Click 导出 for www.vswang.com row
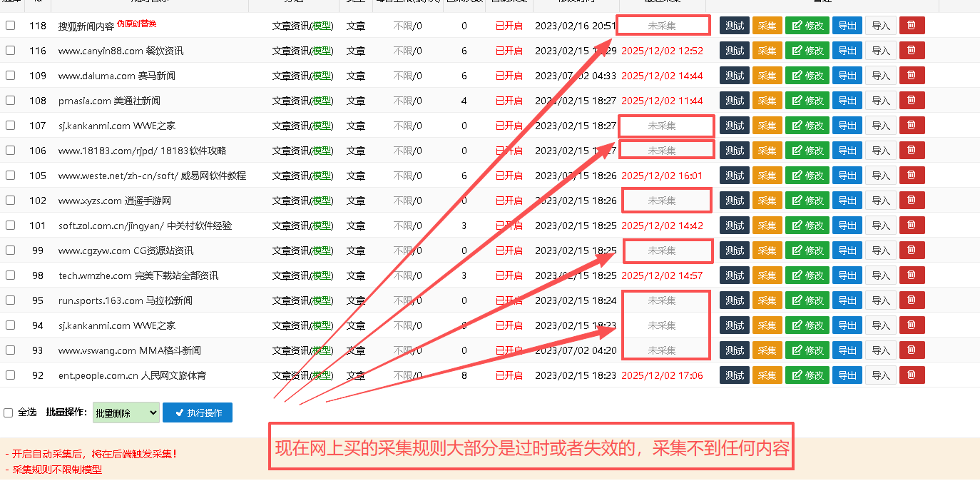980x481 pixels. click(x=847, y=350)
